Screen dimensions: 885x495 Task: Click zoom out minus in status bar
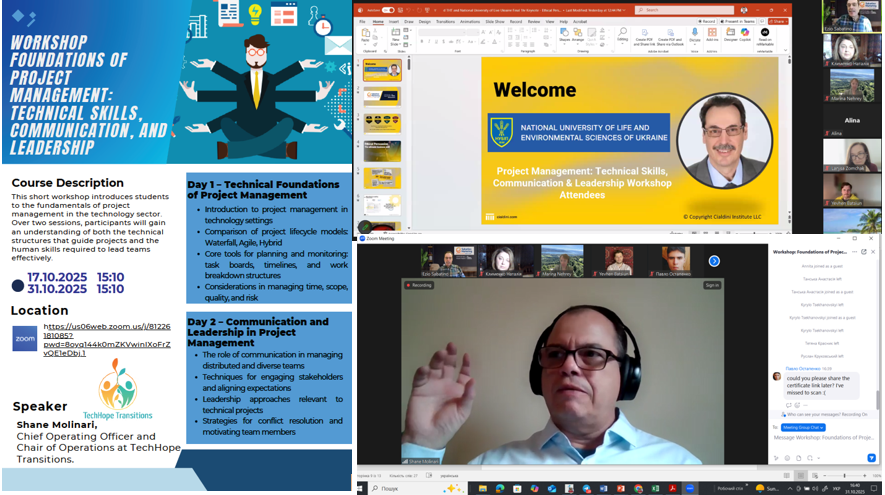click(825, 476)
